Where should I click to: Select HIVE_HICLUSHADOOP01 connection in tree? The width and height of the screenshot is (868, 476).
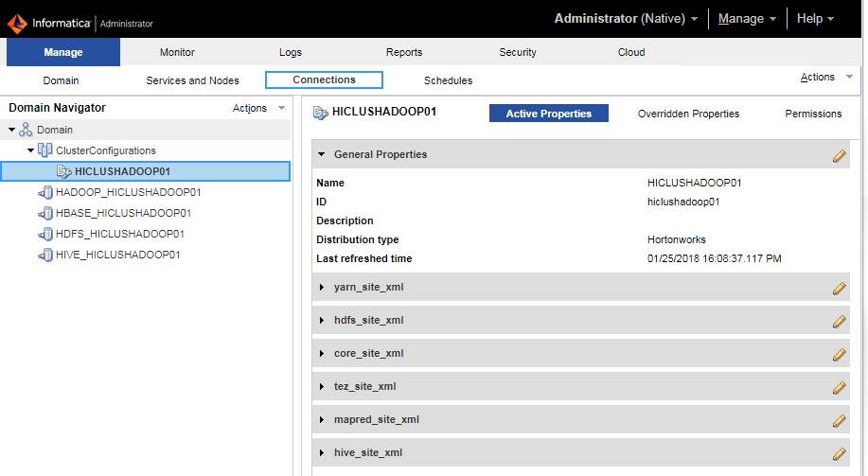[x=117, y=255]
